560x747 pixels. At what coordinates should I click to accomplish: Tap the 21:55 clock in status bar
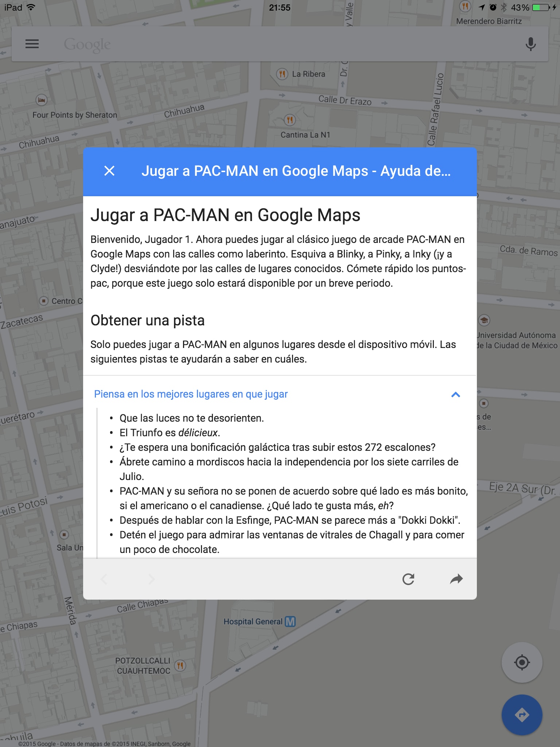(x=280, y=7)
